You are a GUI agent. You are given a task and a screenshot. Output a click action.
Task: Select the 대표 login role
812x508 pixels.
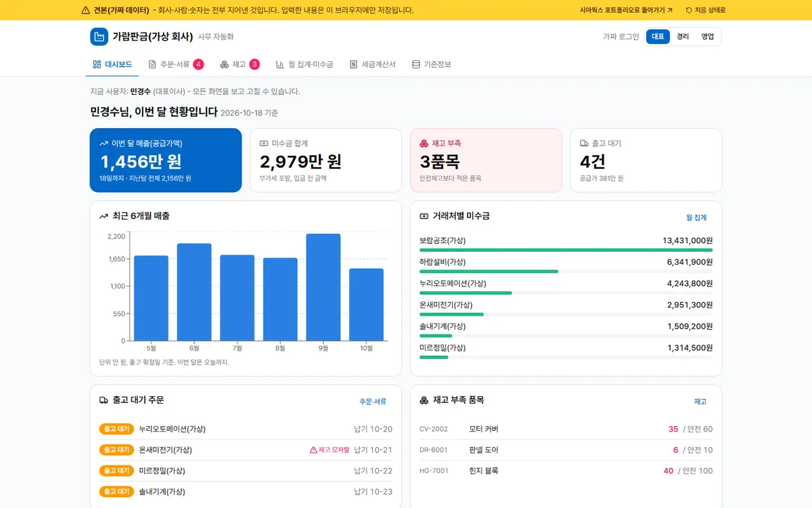[658, 37]
